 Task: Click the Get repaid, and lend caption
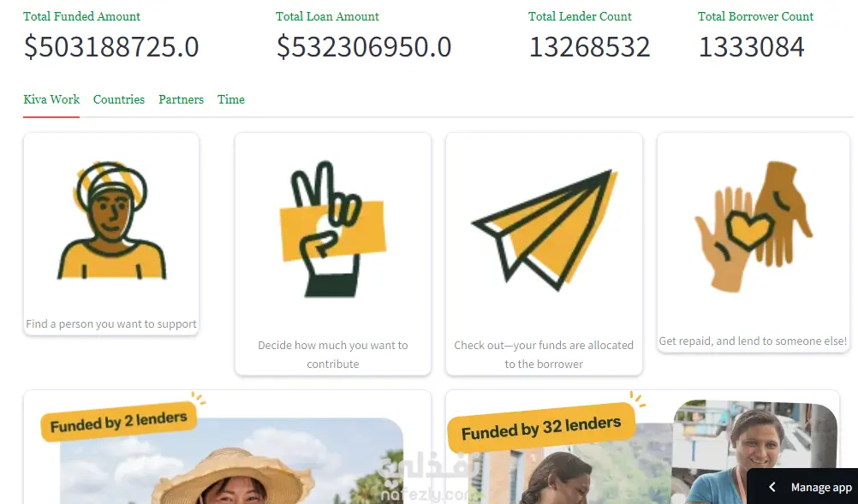pos(753,341)
